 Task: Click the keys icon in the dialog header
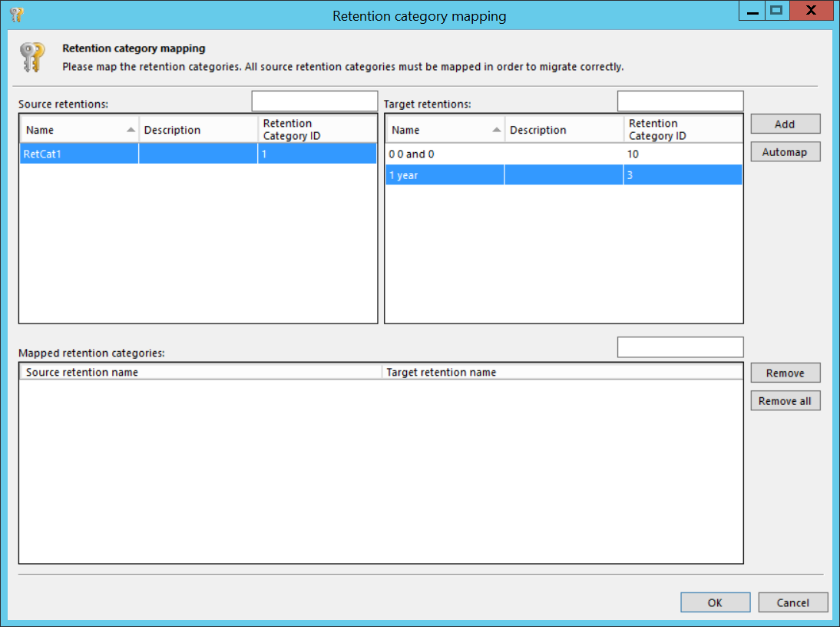(x=32, y=58)
